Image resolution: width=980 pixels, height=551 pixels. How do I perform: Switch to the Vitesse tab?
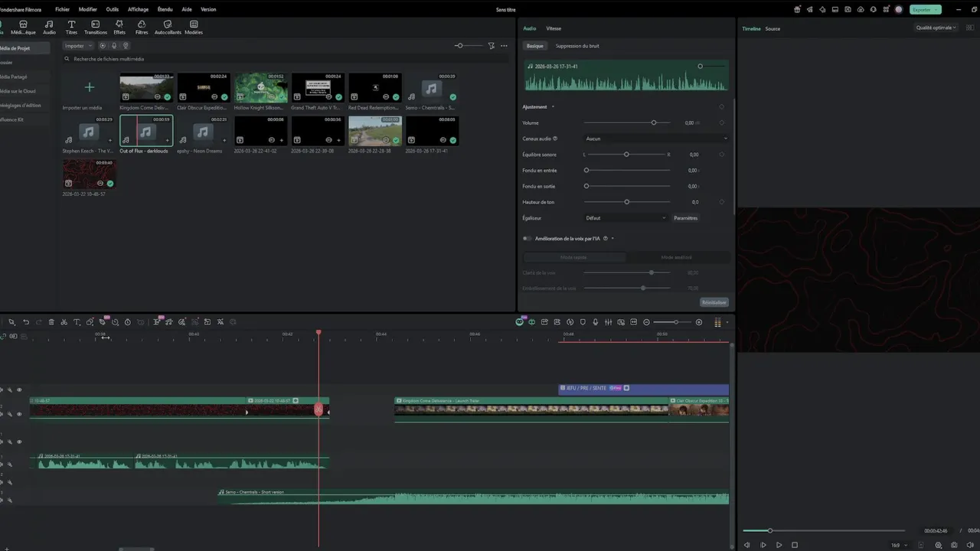pyautogui.click(x=554, y=28)
